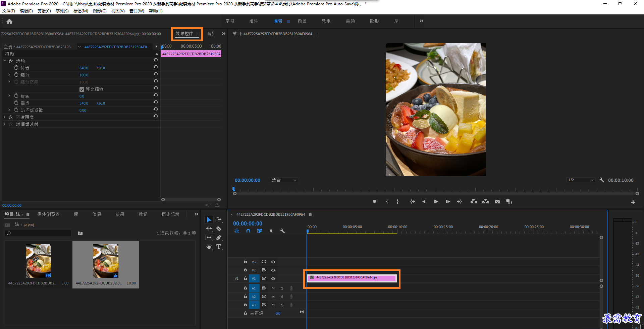Toggle the 等比缩放 uniform scale checkbox

(x=82, y=89)
